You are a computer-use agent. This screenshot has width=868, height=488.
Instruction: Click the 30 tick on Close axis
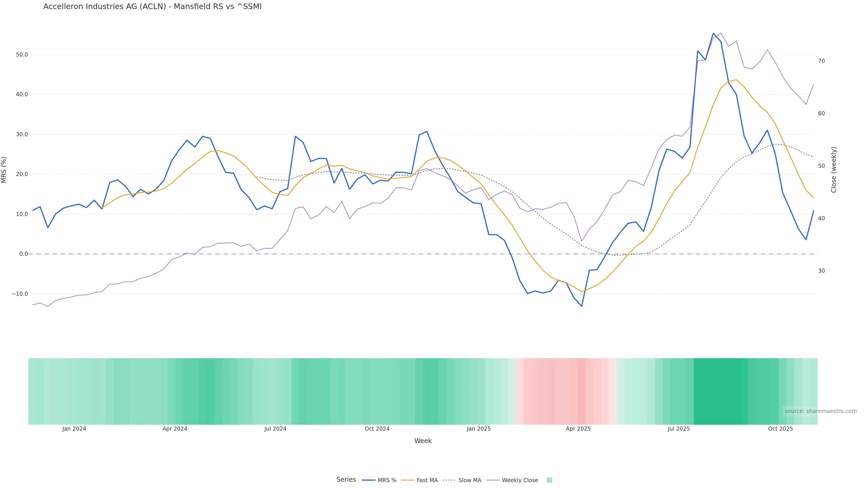point(821,271)
